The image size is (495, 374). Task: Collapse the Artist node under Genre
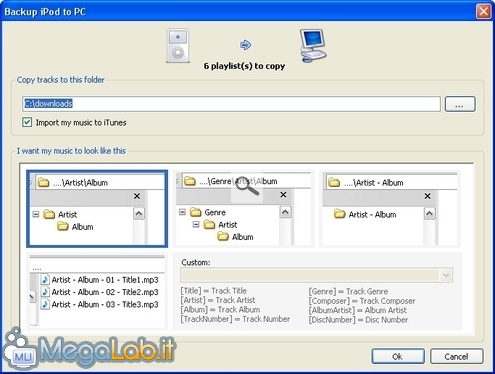(196, 224)
